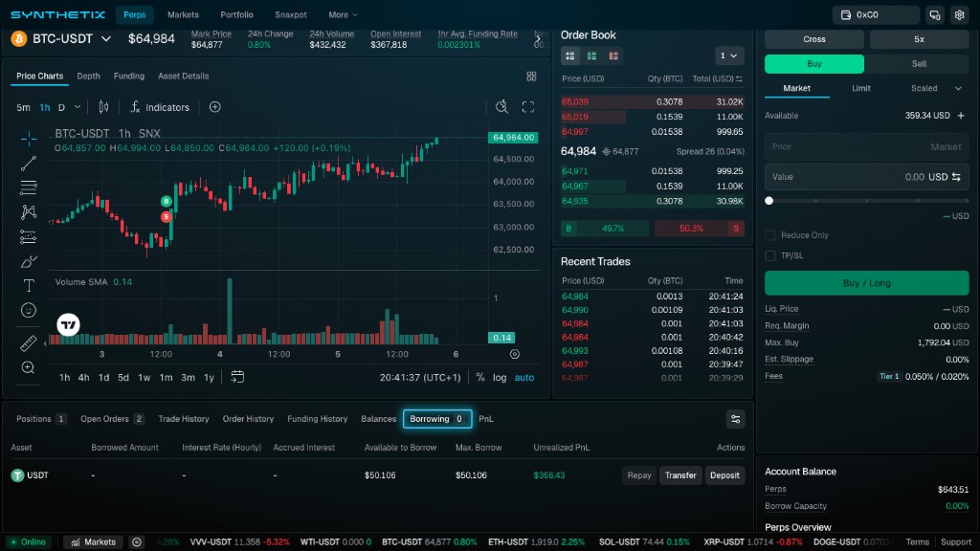Image resolution: width=980 pixels, height=551 pixels.
Task: Open the order book grouping dropdown
Action: pos(729,55)
